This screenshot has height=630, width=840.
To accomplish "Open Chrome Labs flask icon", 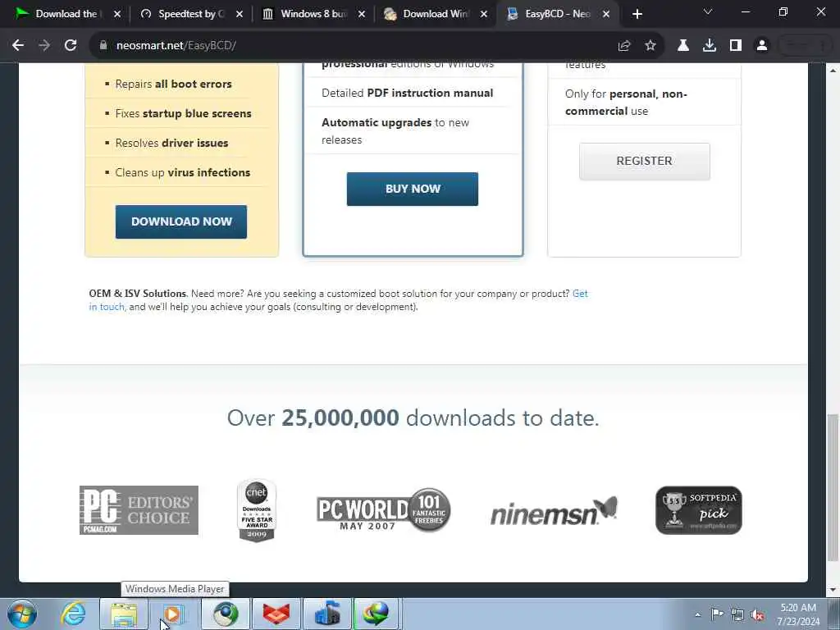I will [683, 46].
